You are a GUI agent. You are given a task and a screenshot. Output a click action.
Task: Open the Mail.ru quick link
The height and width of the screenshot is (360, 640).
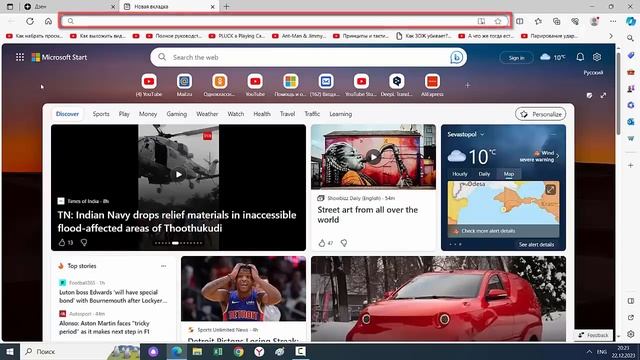(x=184, y=85)
